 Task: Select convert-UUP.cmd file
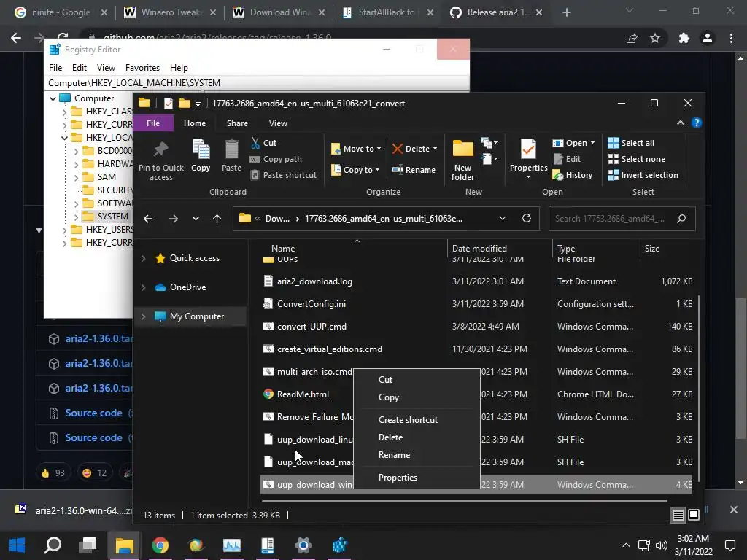pos(311,327)
